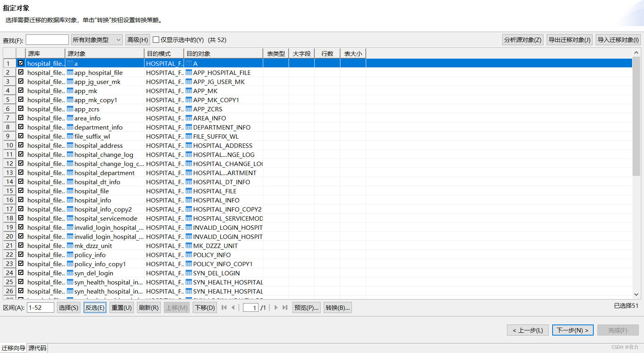Click the scroll-down arrow of the list
The image size is (644, 353).
[636, 294]
